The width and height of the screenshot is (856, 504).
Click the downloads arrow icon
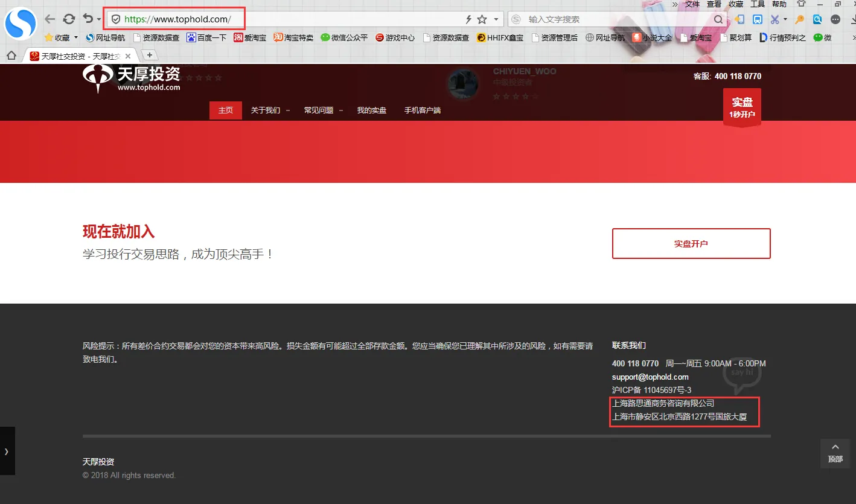(x=852, y=19)
